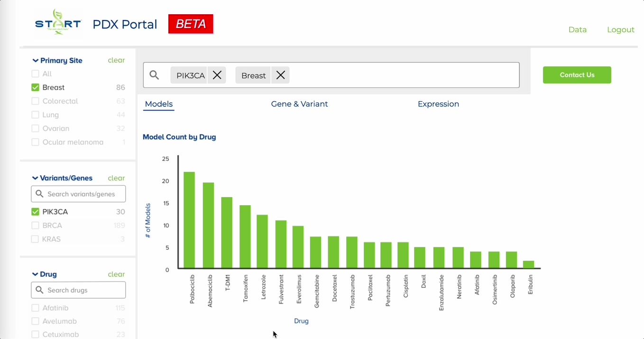Viewport: 644px width, 339px height.
Task: Collapse the Variants/Genes section chevron
Action: [x=35, y=178]
